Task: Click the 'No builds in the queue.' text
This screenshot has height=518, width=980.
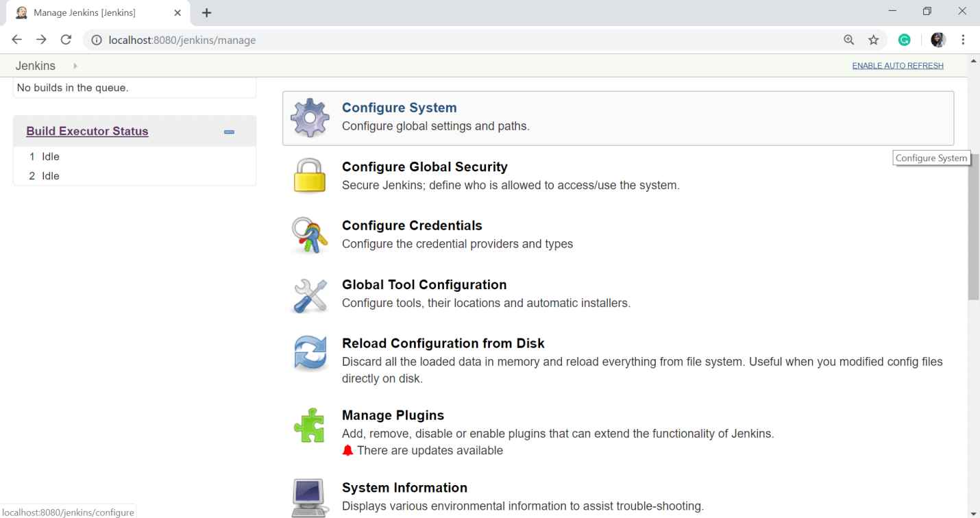Action: (73, 88)
